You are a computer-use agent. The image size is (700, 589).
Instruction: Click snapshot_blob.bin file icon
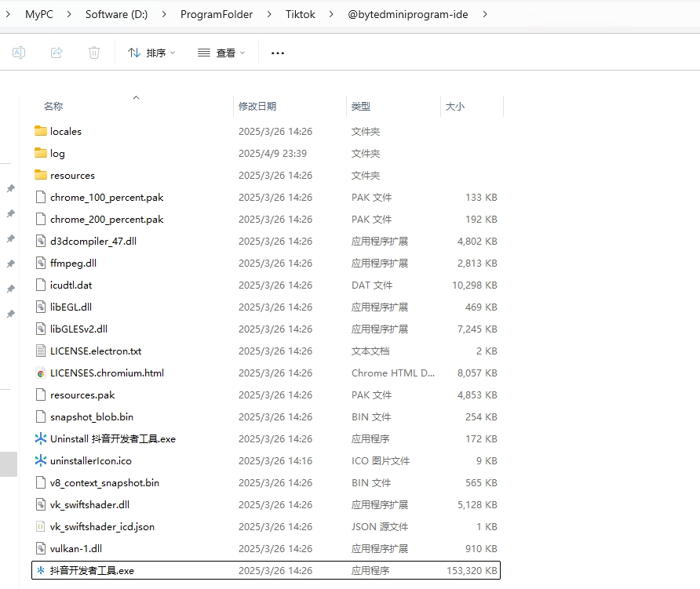point(41,416)
